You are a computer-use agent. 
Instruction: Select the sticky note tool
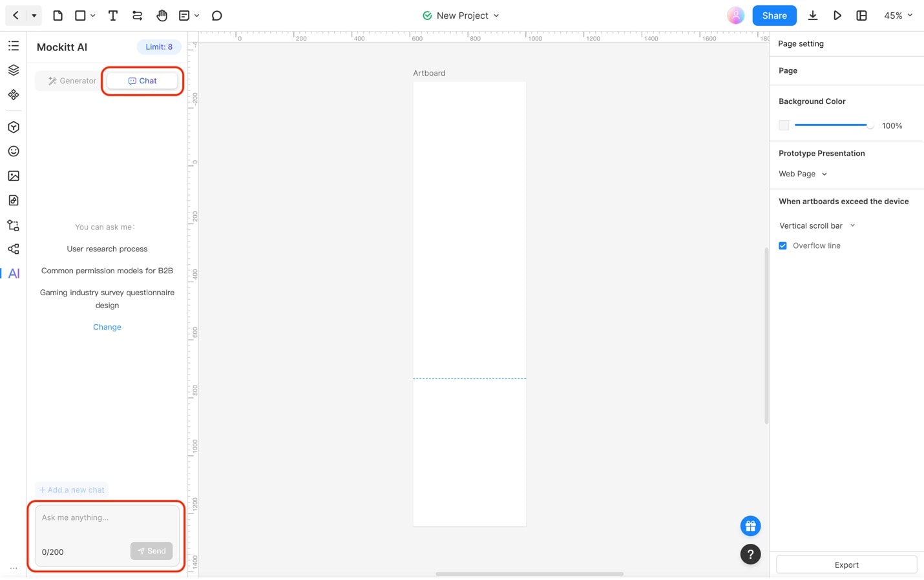pos(184,16)
